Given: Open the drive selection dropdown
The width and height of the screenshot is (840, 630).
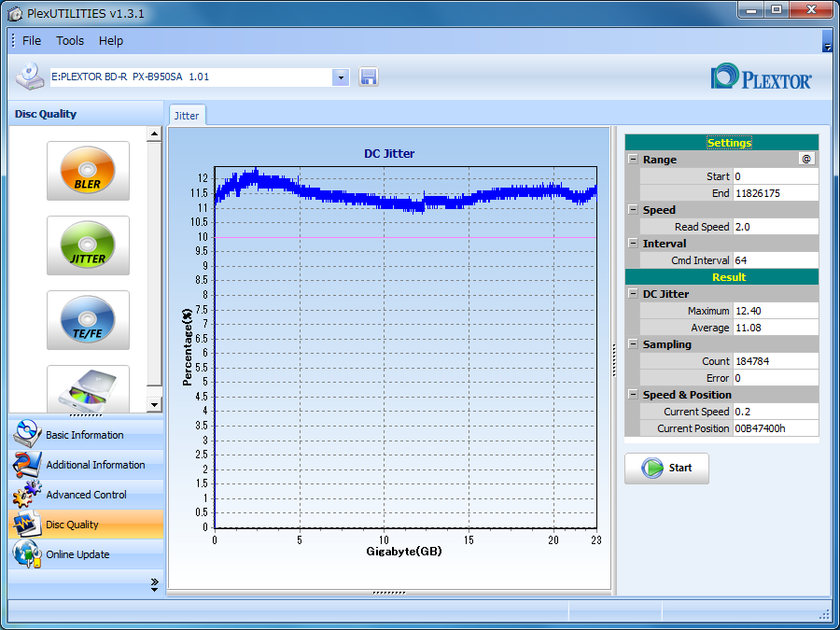Looking at the screenshot, I should (341, 77).
